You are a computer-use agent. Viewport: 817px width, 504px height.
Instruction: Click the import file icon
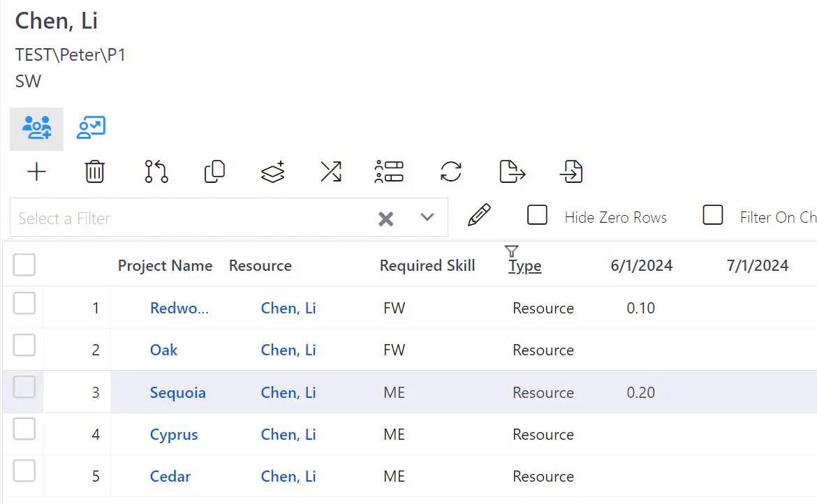pyautogui.click(x=571, y=172)
